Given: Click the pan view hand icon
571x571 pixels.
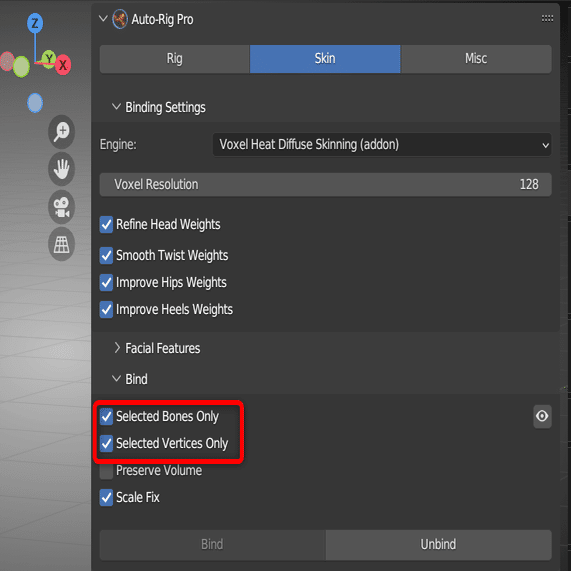Looking at the screenshot, I should pyautogui.click(x=62, y=169).
